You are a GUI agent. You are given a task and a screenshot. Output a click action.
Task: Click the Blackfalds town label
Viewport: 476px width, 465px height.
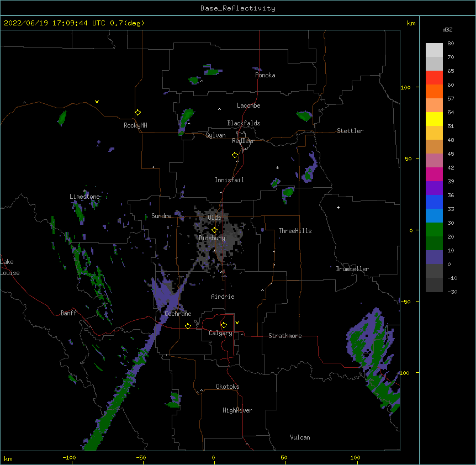click(x=244, y=123)
